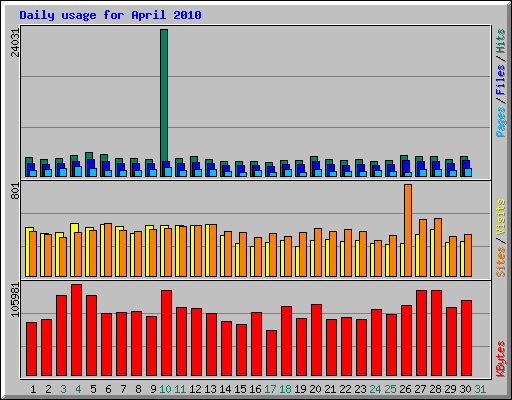Click green day label 18
Viewport: 512px width, 400px height.
pyautogui.click(x=285, y=389)
